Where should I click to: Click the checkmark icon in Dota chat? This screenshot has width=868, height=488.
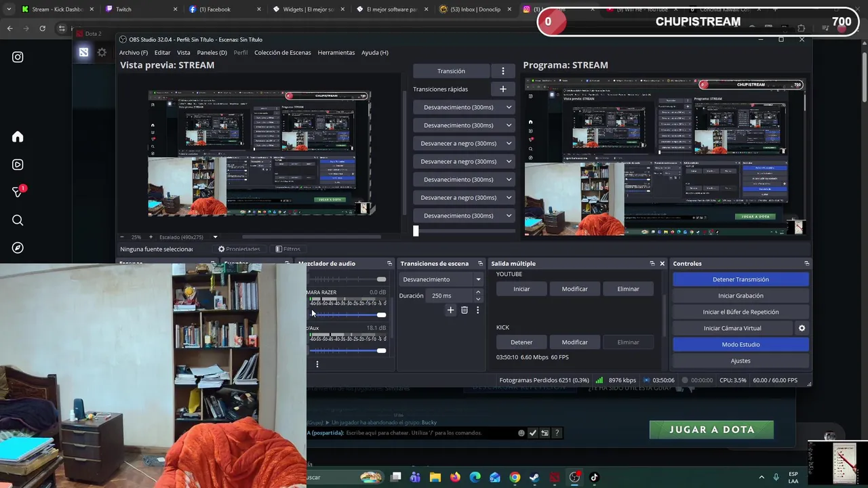[x=532, y=433]
